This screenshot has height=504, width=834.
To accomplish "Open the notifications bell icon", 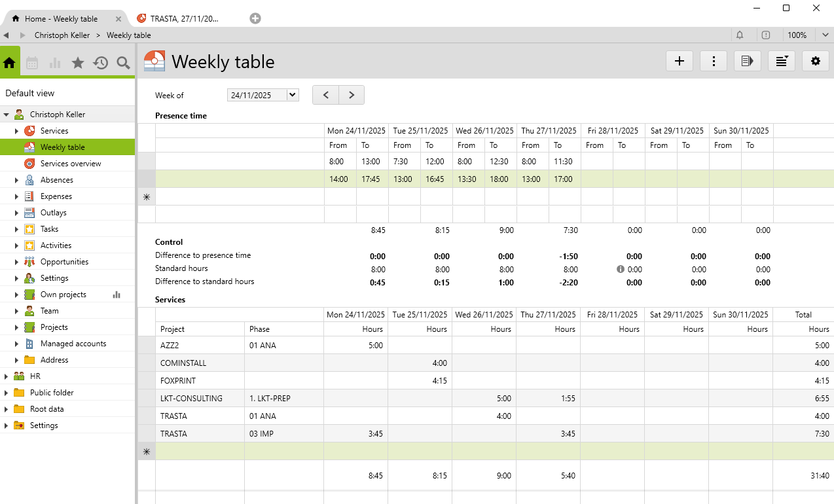I will coord(740,35).
